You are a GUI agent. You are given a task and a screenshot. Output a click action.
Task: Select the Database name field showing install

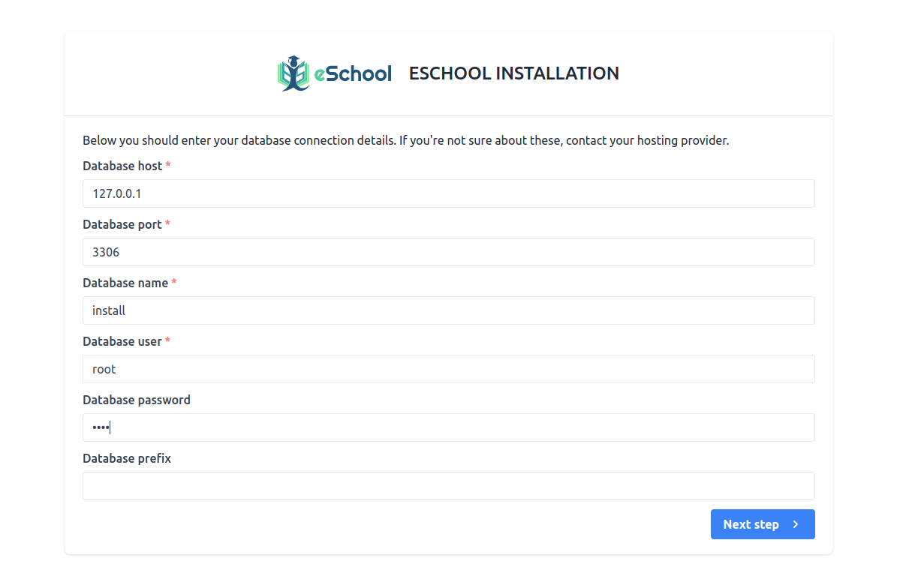(x=448, y=310)
